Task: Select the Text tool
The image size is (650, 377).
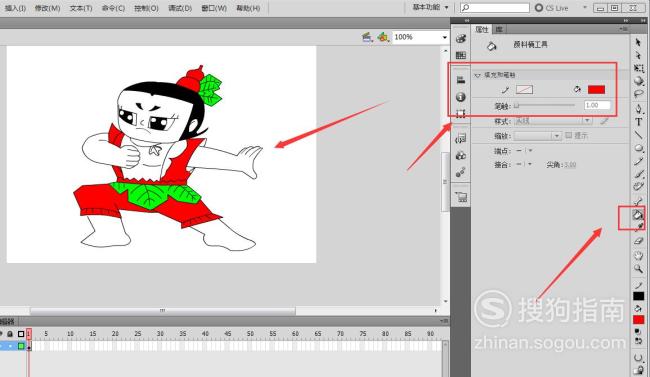Action: (638, 122)
